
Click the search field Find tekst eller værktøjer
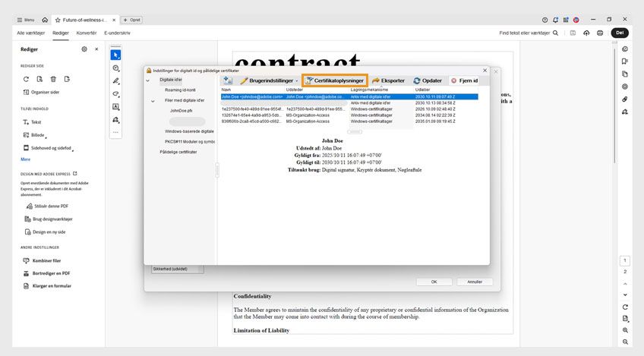tap(529, 33)
